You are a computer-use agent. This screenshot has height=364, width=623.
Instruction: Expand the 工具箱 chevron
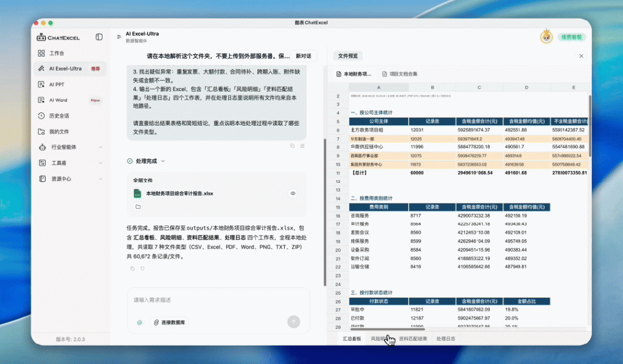100,163
